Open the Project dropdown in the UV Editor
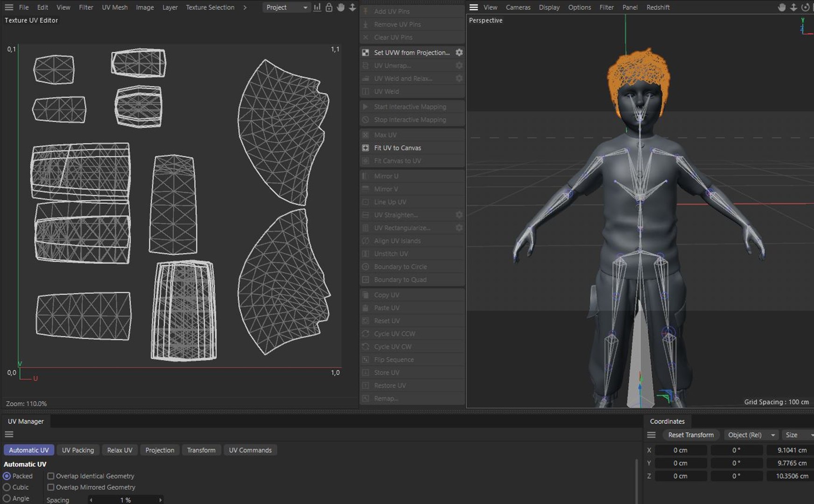This screenshot has height=504, width=814. coord(287,7)
